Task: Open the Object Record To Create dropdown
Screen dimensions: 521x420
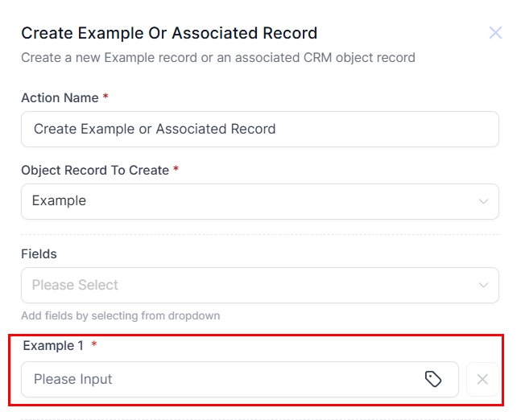Action: pos(259,201)
